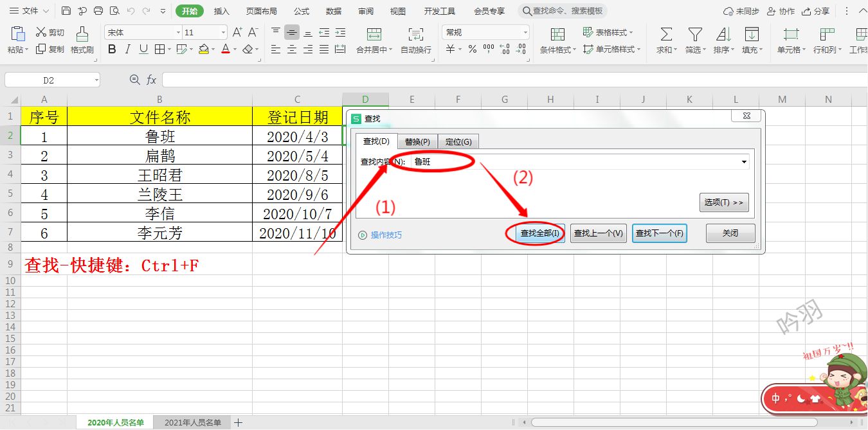Toggle Bold formatting

[x=113, y=49]
